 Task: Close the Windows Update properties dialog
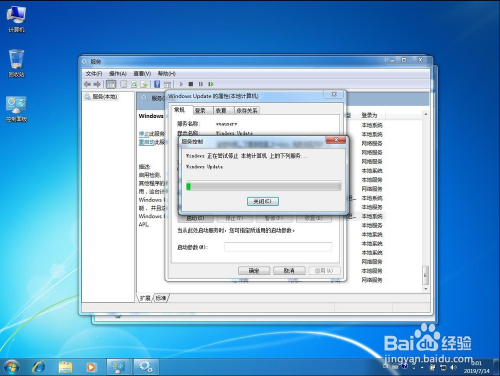click(x=334, y=95)
